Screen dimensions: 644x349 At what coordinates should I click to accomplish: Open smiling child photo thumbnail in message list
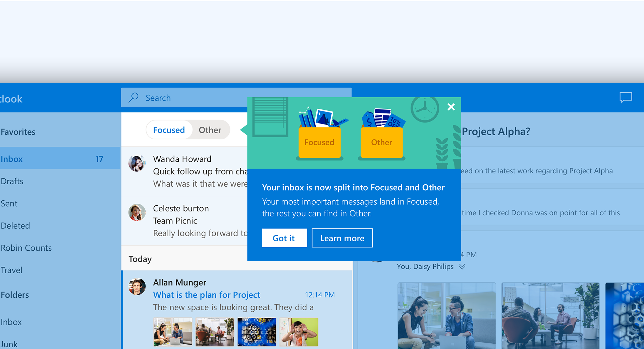(x=299, y=332)
